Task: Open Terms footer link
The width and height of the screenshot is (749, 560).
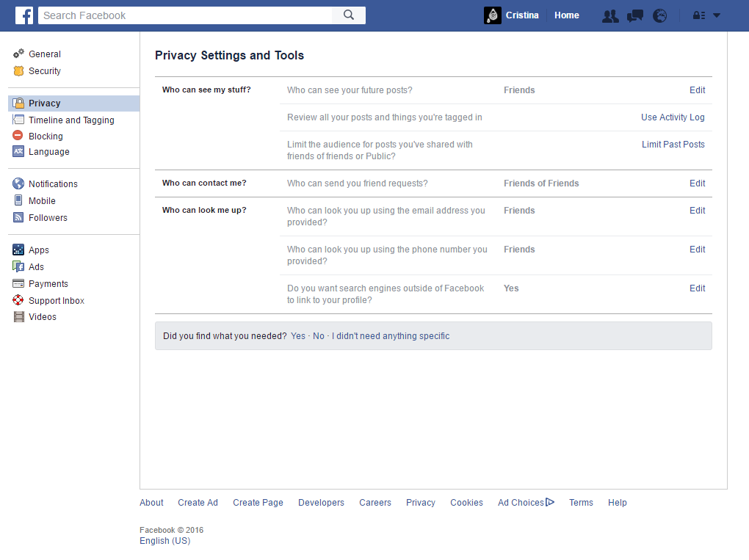Action: (581, 502)
